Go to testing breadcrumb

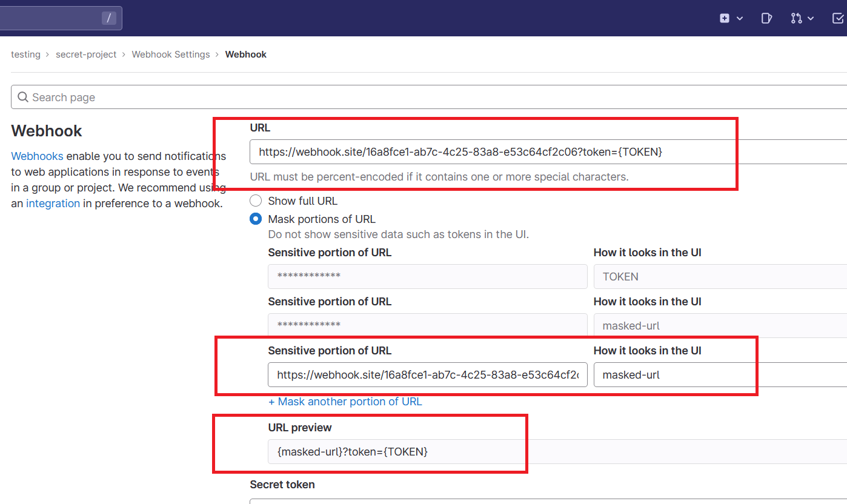pos(25,55)
